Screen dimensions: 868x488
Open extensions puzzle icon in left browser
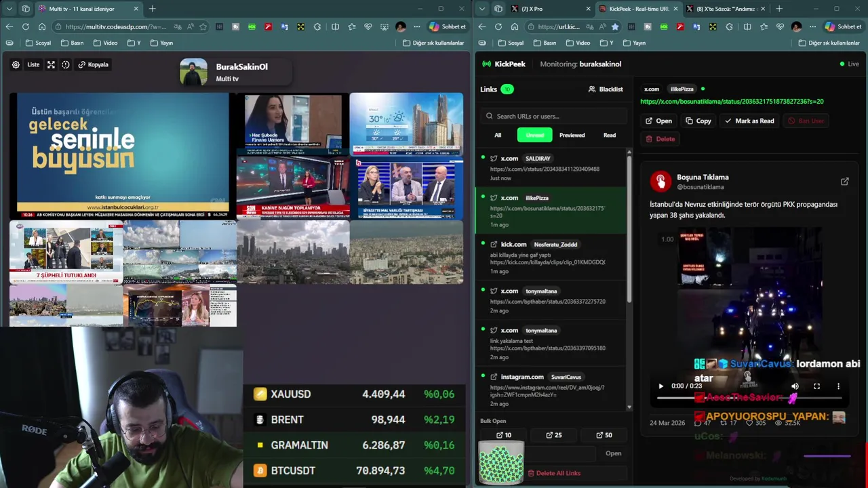pos(317,26)
